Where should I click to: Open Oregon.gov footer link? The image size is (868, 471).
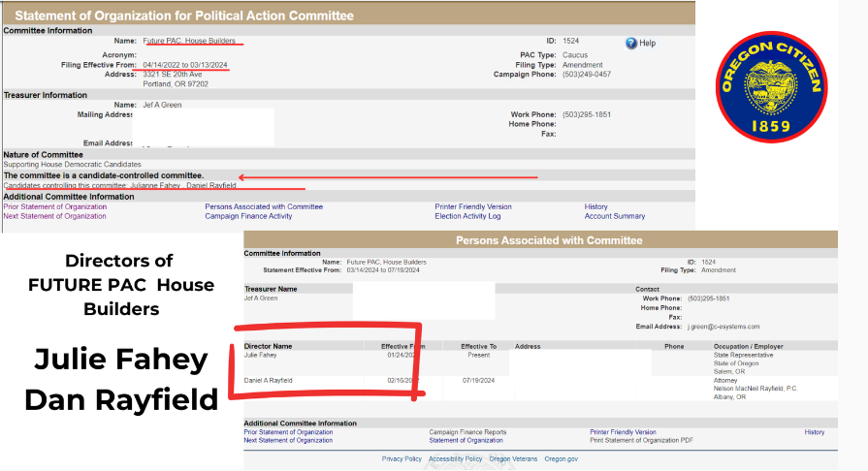(561, 458)
